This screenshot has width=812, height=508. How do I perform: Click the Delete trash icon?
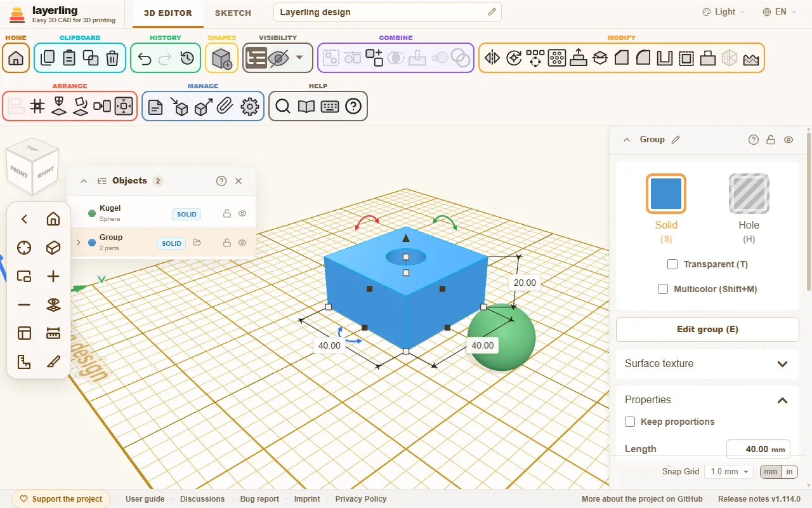point(112,58)
